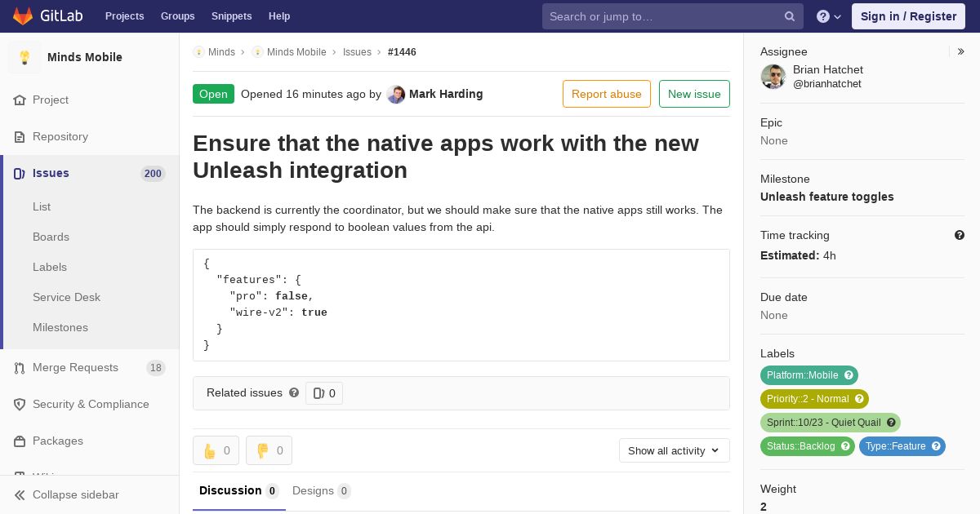Open the Help dropdown in top bar
The width and height of the screenshot is (980, 514).
(829, 16)
